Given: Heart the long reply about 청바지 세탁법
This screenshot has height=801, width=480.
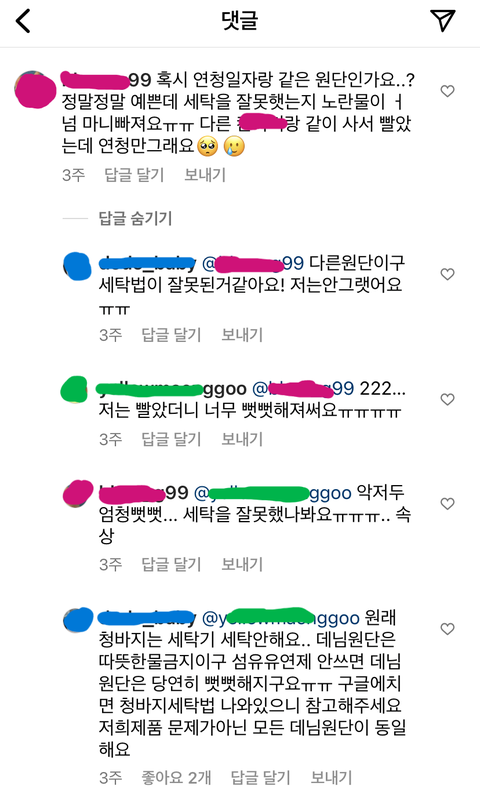Looking at the screenshot, I should pyautogui.click(x=447, y=629).
